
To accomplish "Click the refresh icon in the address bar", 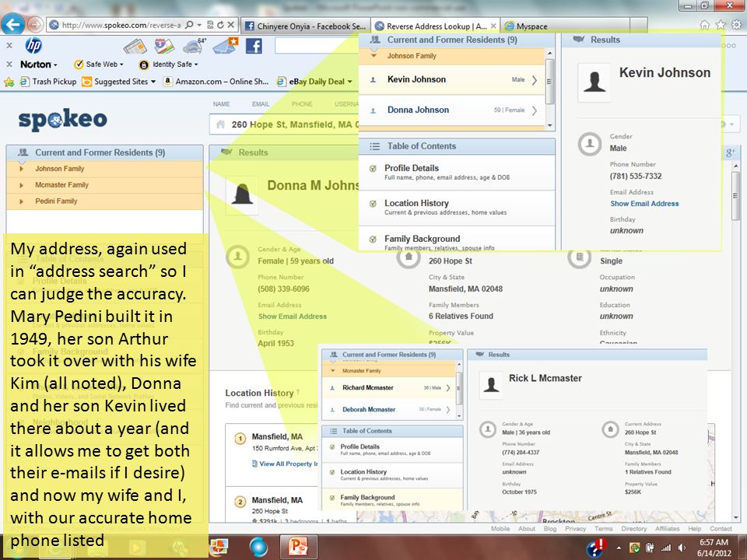I will point(220,25).
